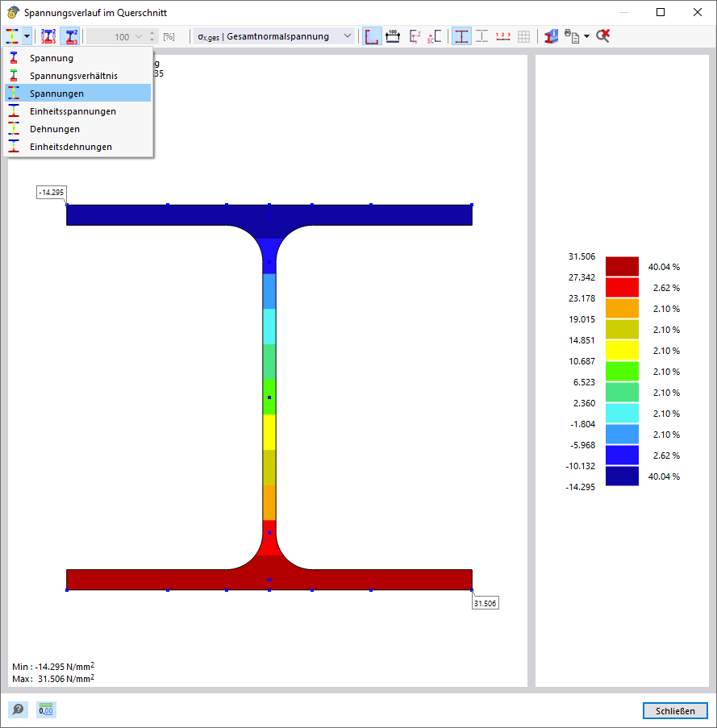Click the grey grid table icon

coord(523,36)
